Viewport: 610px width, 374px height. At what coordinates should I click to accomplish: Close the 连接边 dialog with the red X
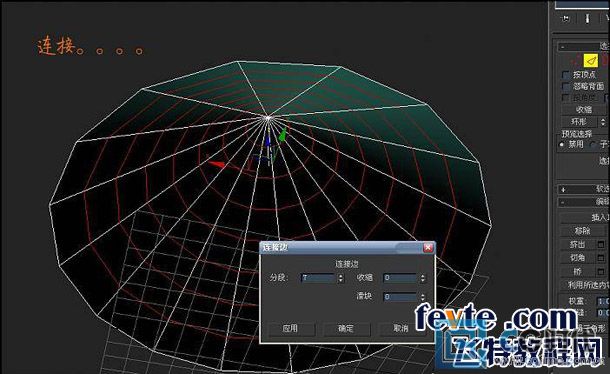428,248
